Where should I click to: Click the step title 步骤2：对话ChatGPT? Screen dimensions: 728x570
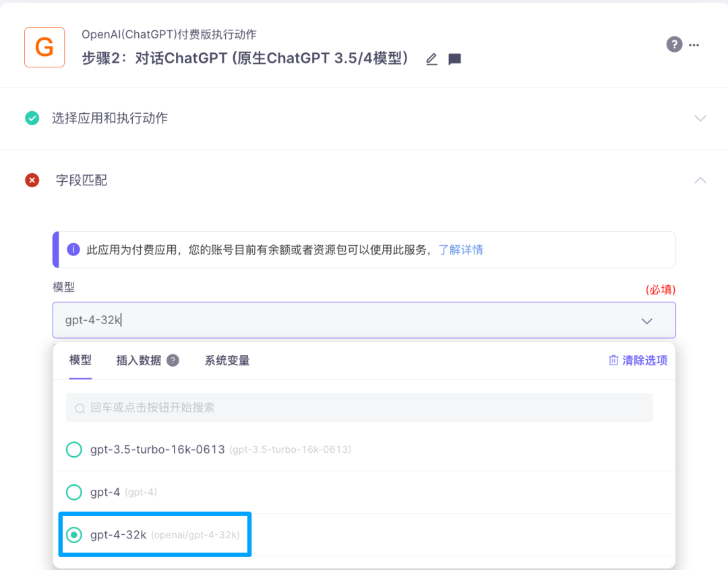pyautogui.click(x=245, y=59)
